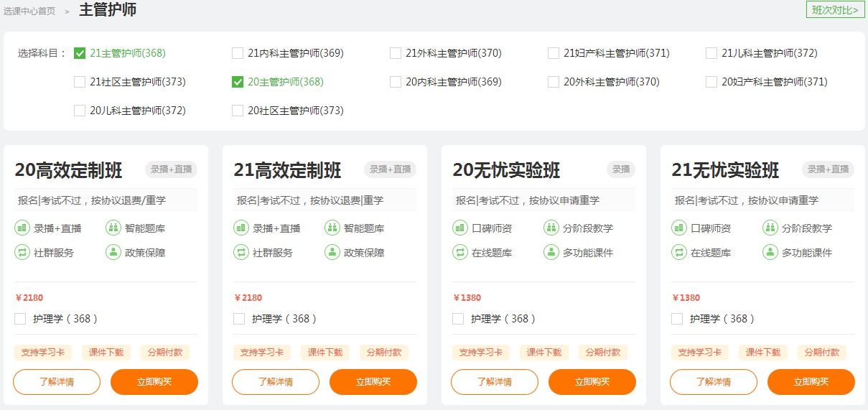Click 分期付款 tag in 20无忧实验班 card
868x410 pixels.
point(603,353)
